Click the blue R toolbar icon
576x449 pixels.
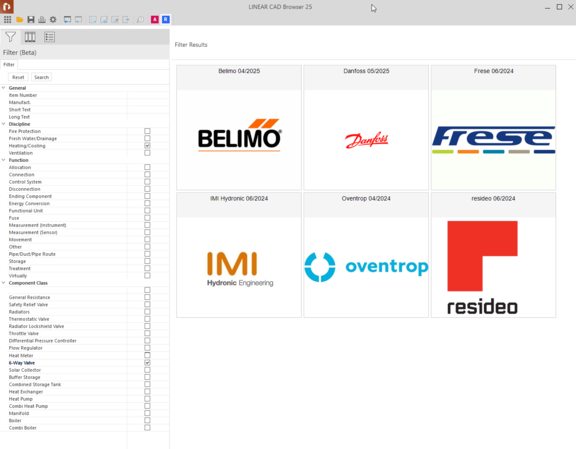tap(166, 19)
